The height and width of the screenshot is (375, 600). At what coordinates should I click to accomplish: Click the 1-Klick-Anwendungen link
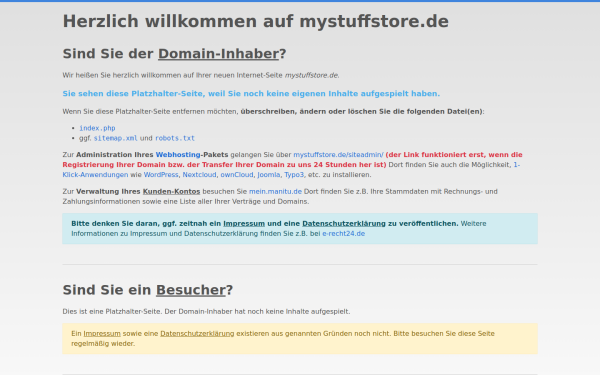[96, 174]
